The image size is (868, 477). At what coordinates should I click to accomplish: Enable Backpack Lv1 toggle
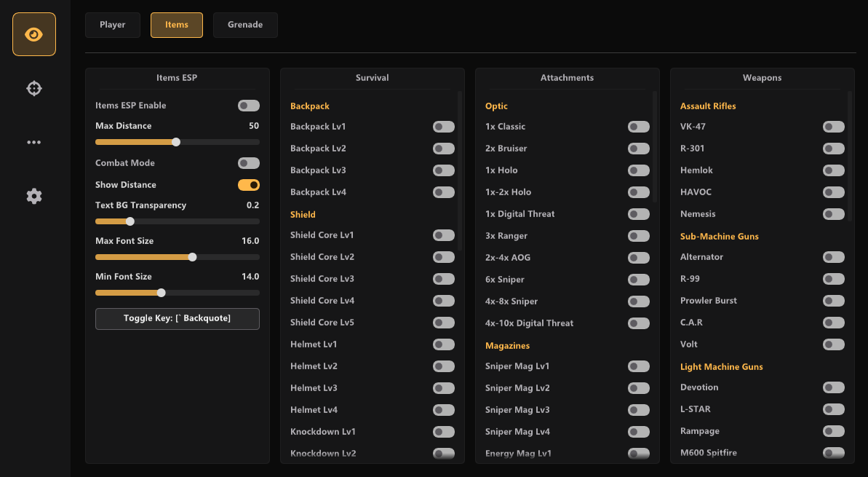[x=443, y=127]
